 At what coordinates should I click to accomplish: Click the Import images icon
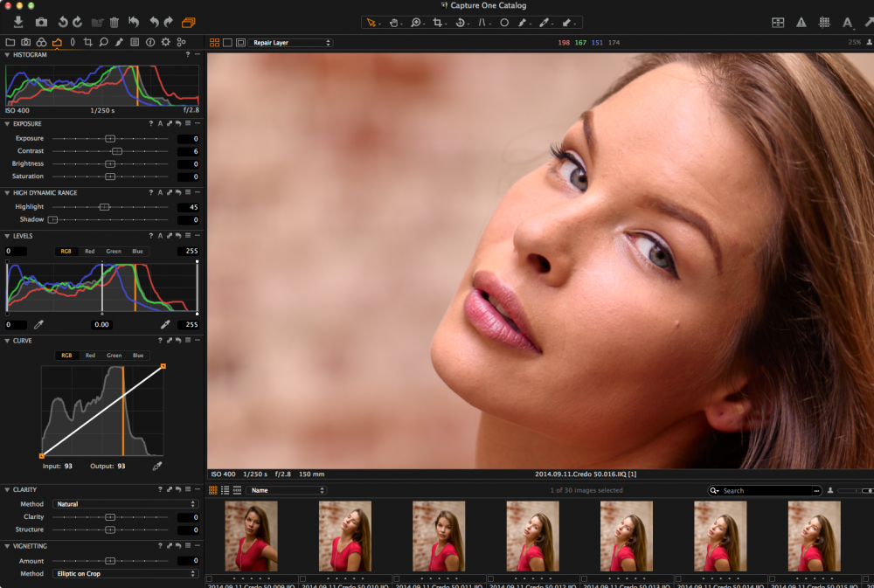tap(18, 22)
